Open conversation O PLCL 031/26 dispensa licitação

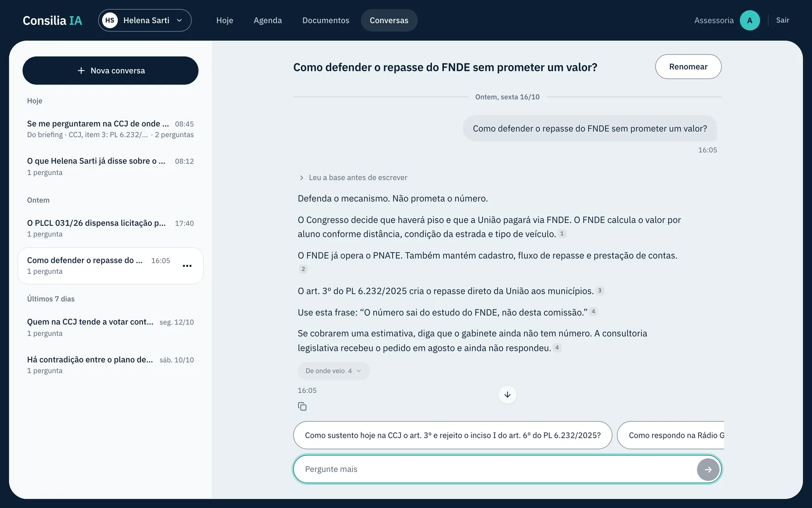(x=110, y=228)
